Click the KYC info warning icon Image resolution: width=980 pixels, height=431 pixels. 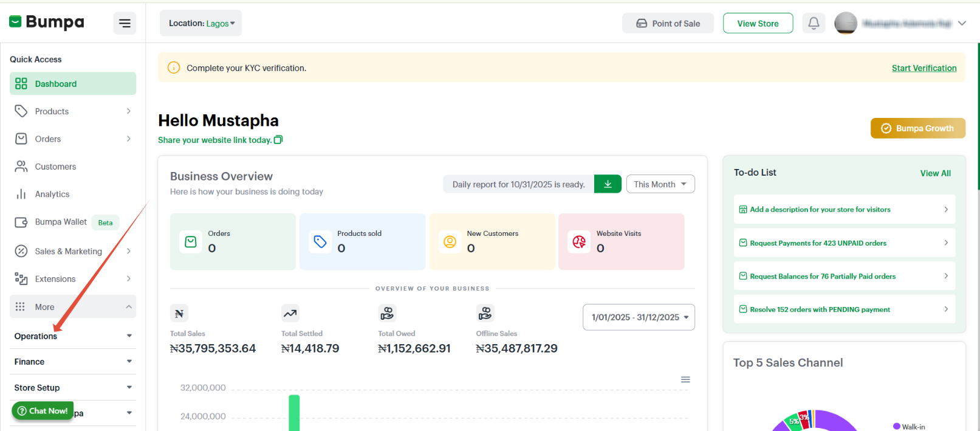pyautogui.click(x=174, y=67)
